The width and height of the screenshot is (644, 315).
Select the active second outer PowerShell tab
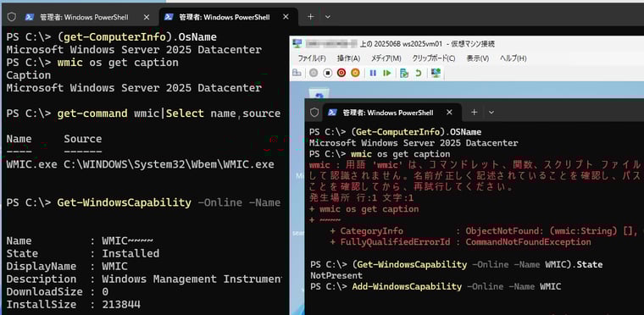pyautogui.click(x=225, y=17)
